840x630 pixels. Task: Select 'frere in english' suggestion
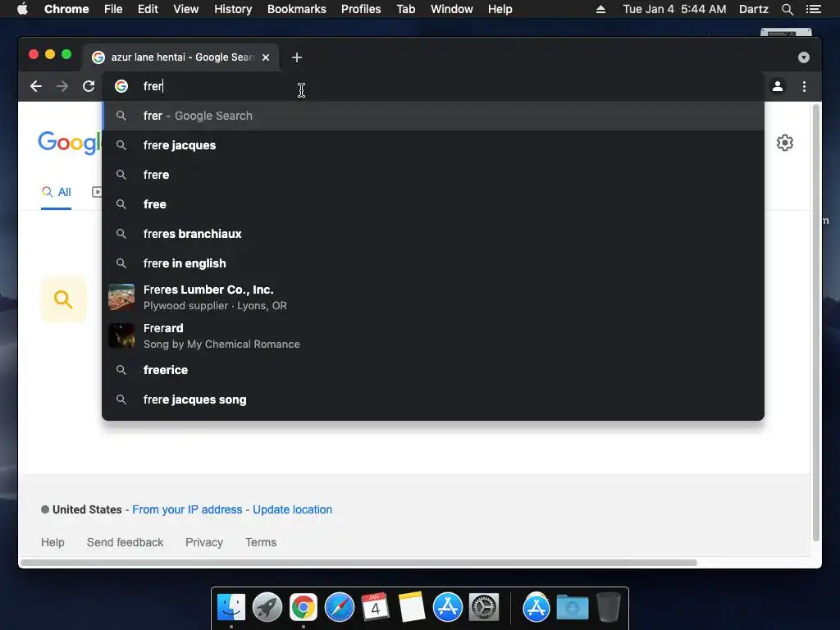click(433, 263)
